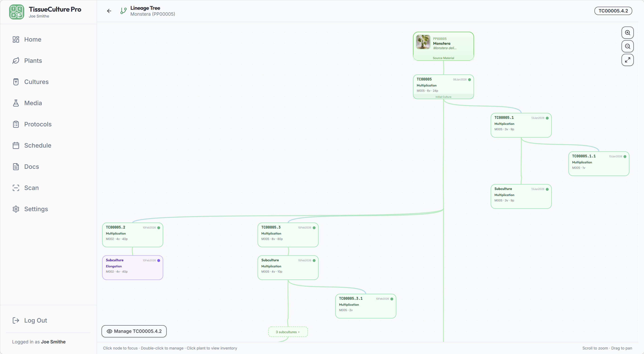Open Protocols from the sidebar
Viewport: 644px width, 354px height.
click(38, 124)
